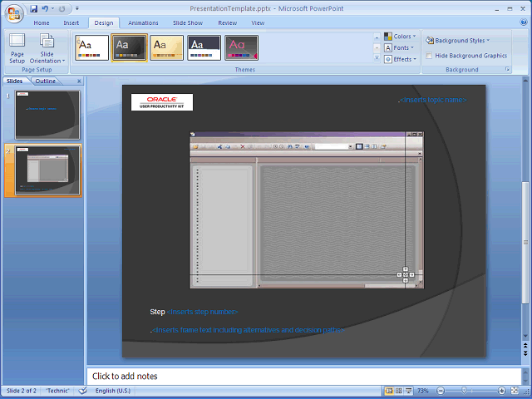Minimize the PowerPoint window
Viewport: 532px width, 399px height.
click(497, 9)
